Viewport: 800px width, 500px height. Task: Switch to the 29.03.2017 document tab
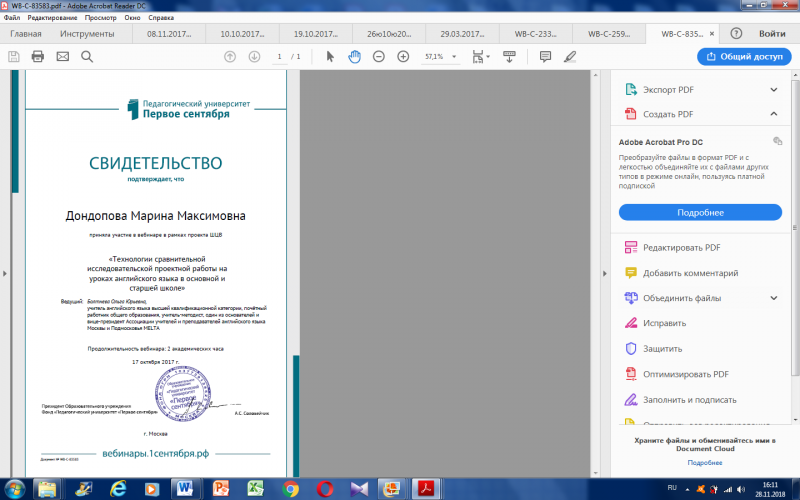point(463,34)
